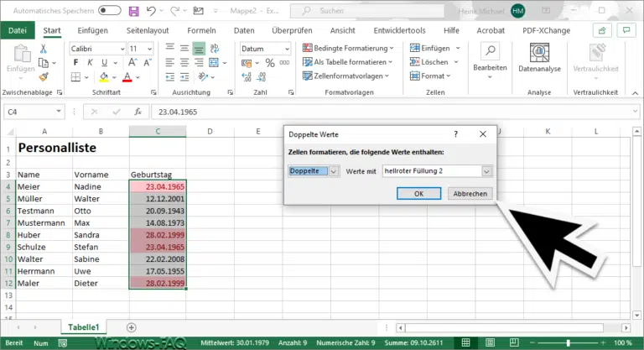Click the share icon top right
This screenshot has height=350, width=644.
[x=602, y=30]
